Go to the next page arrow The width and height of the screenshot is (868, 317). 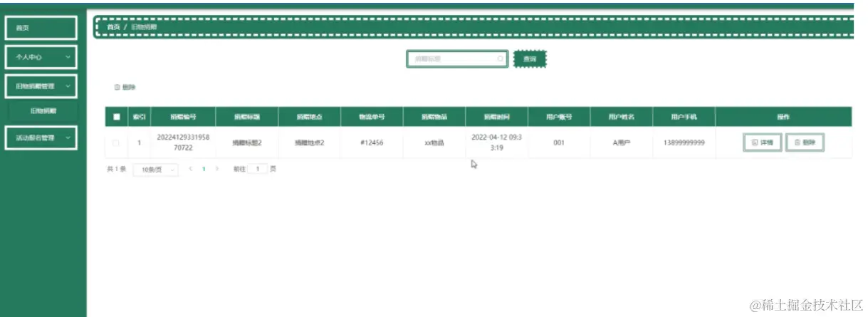pos(217,170)
